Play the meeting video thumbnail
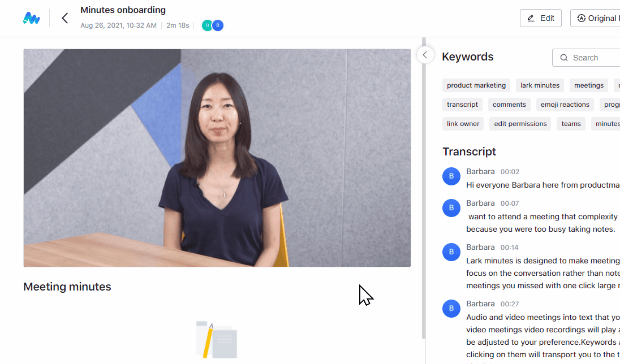 pos(217,158)
